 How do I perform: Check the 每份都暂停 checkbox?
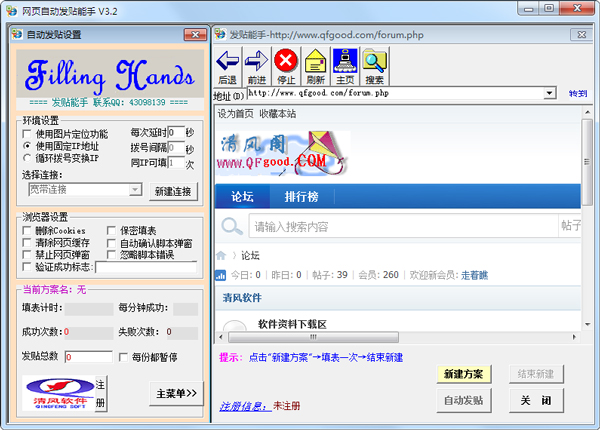124,357
